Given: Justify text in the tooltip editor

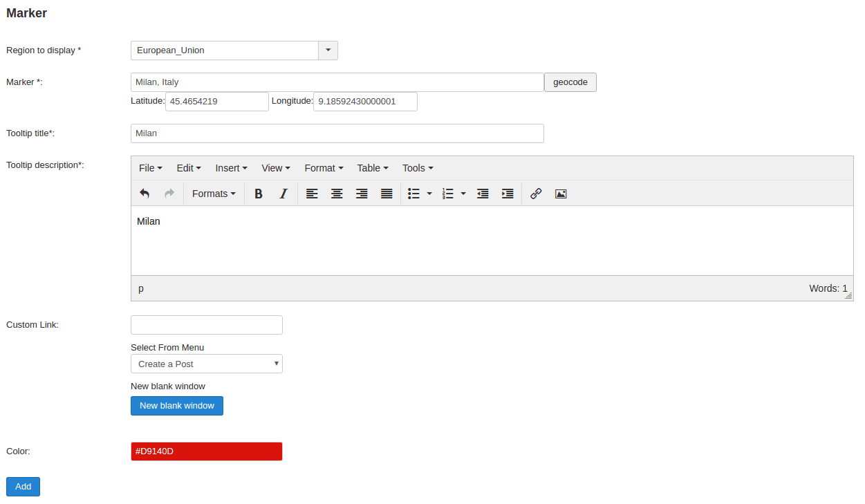Looking at the screenshot, I should [x=387, y=194].
